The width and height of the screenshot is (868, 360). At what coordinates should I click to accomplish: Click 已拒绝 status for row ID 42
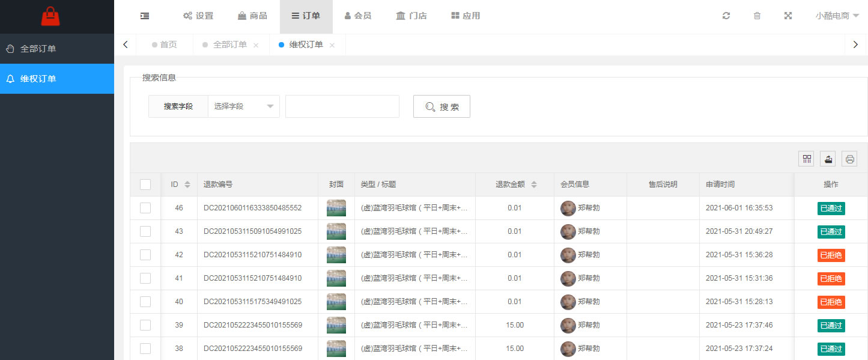[x=831, y=255]
